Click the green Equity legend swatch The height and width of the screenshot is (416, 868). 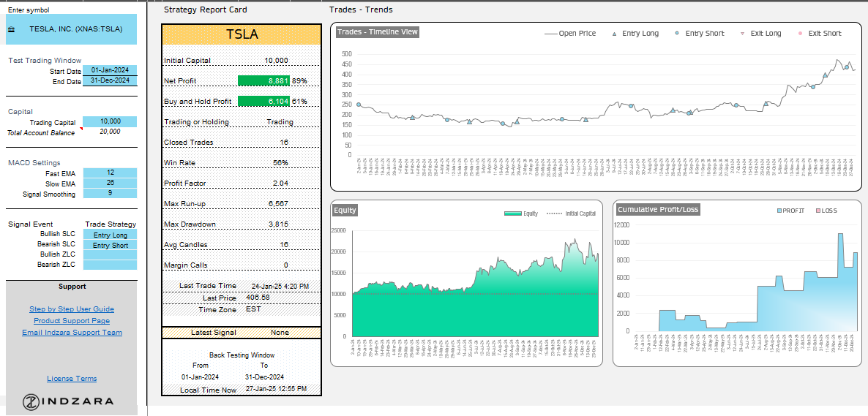pos(512,213)
